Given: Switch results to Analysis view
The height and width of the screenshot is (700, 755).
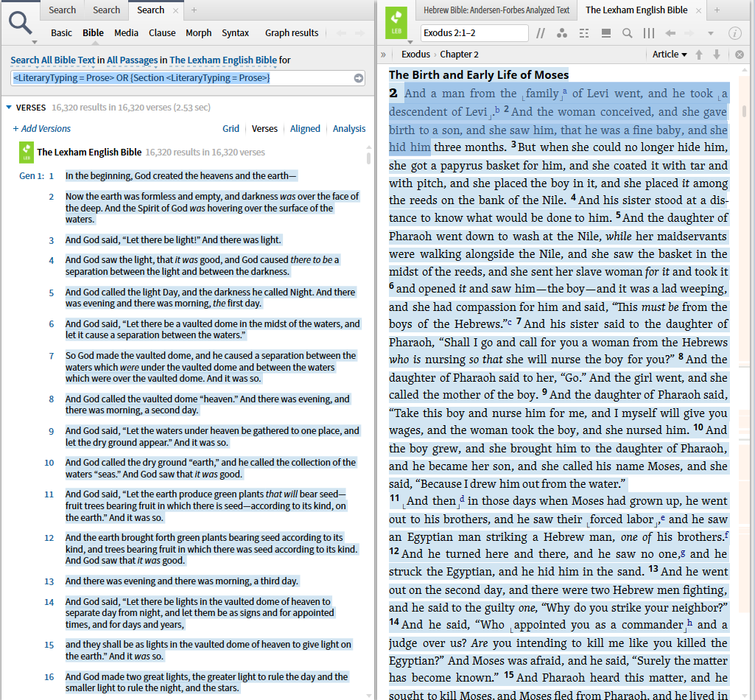Looking at the screenshot, I should pos(349,129).
